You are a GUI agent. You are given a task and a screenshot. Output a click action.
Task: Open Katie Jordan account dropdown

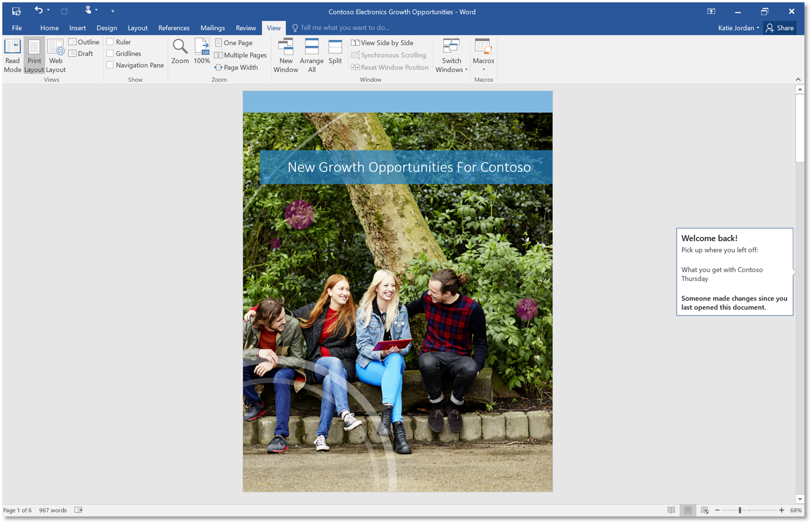pos(739,28)
